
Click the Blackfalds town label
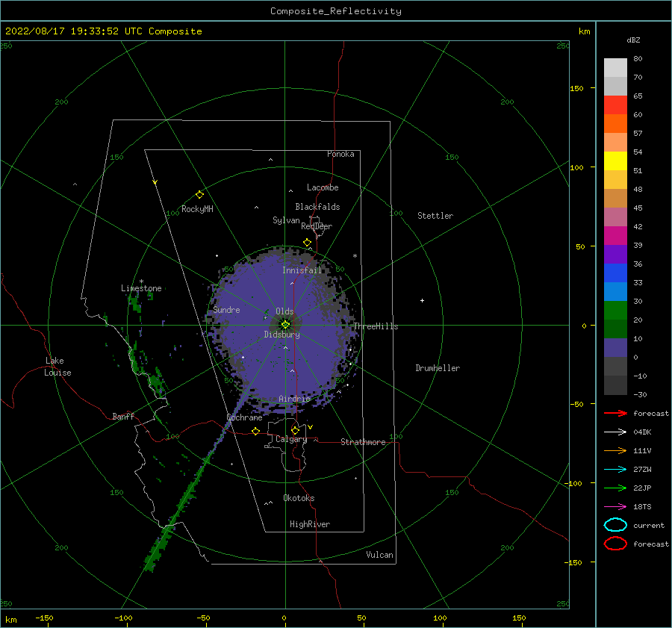point(317,207)
